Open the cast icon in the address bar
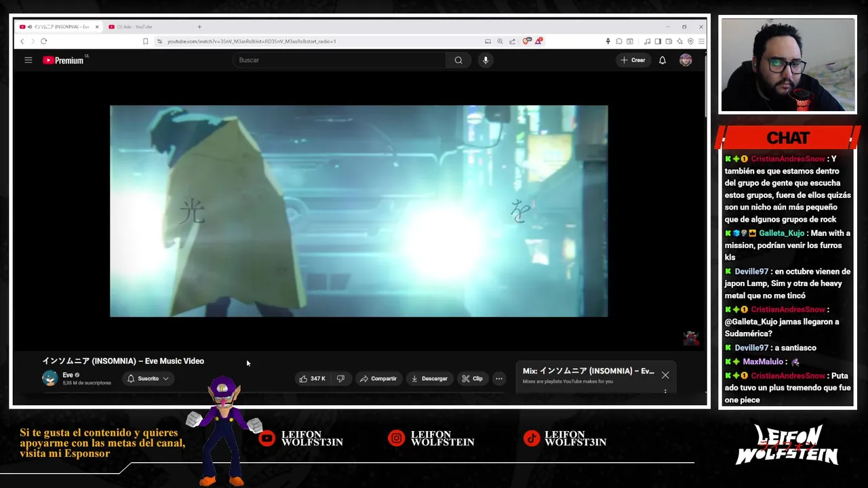 point(488,41)
